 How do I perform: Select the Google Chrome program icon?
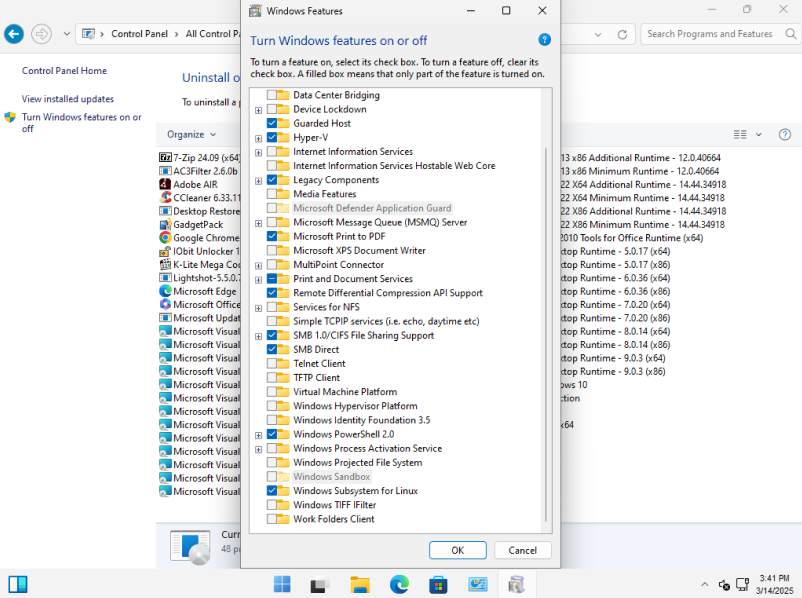click(x=165, y=237)
